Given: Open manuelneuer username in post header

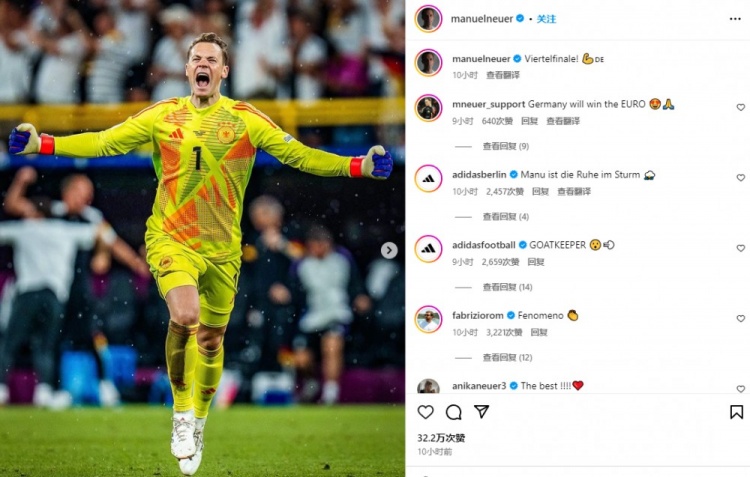Looking at the screenshot, I should point(482,19).
